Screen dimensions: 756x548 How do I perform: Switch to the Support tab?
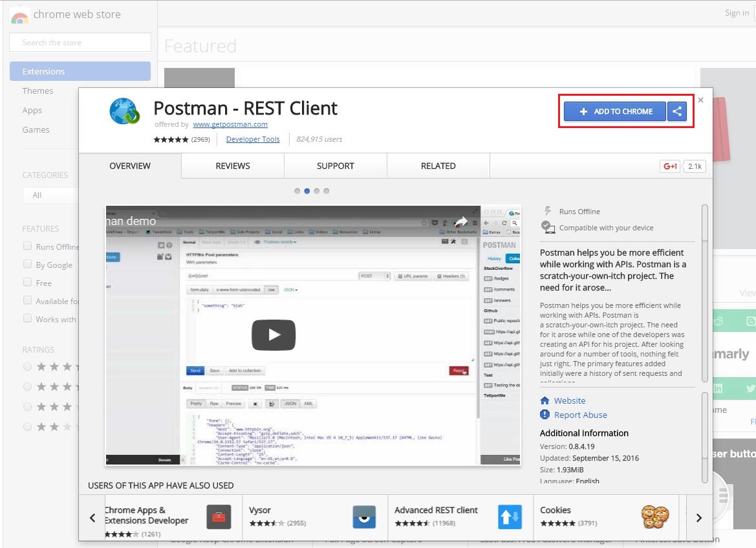pyautogui.click(x=336, y=166)
